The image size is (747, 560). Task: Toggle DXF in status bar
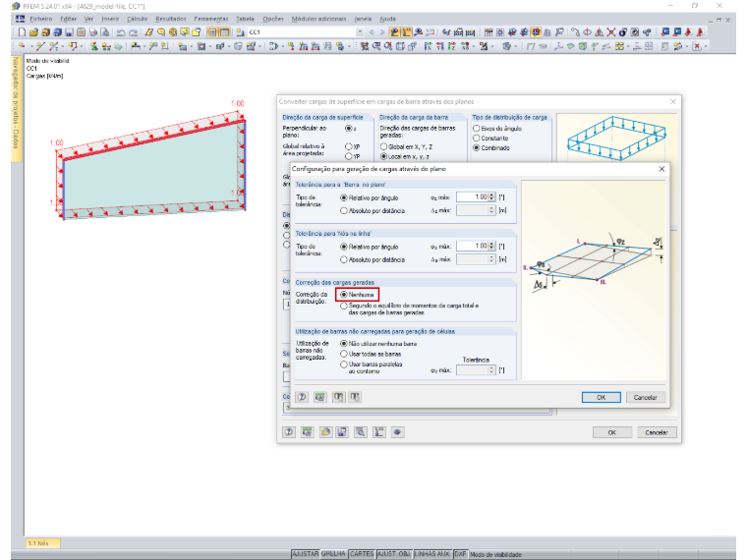tap(460, 554)
